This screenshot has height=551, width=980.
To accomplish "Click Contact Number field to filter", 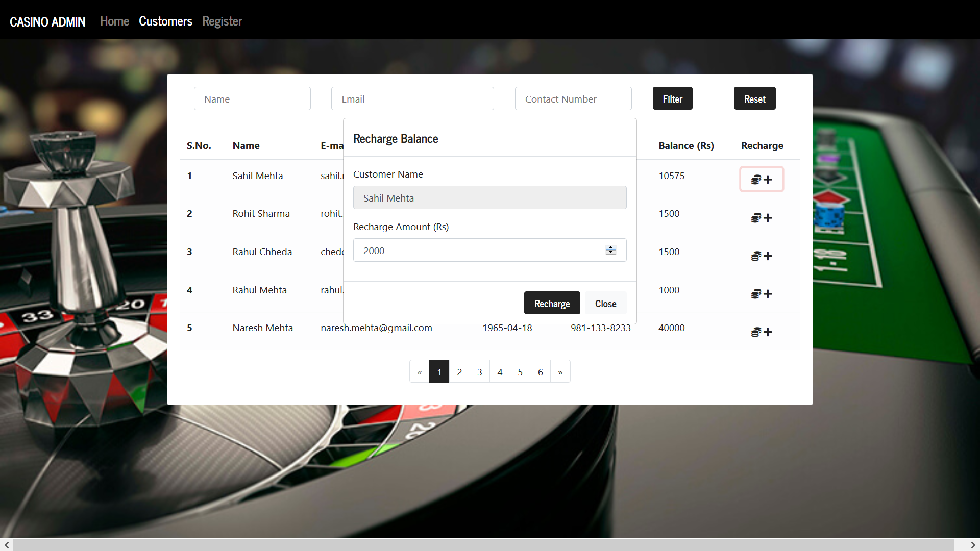I will (573, 98).
